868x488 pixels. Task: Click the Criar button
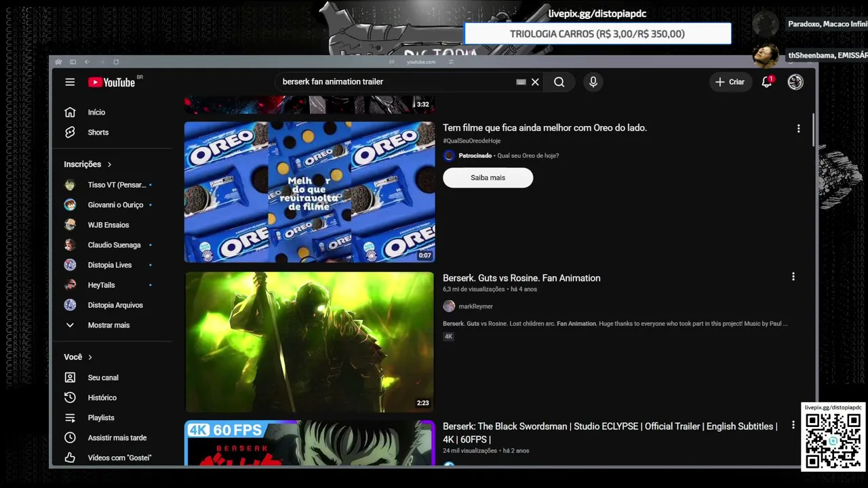pyautogui.click(x=730, y=82)
